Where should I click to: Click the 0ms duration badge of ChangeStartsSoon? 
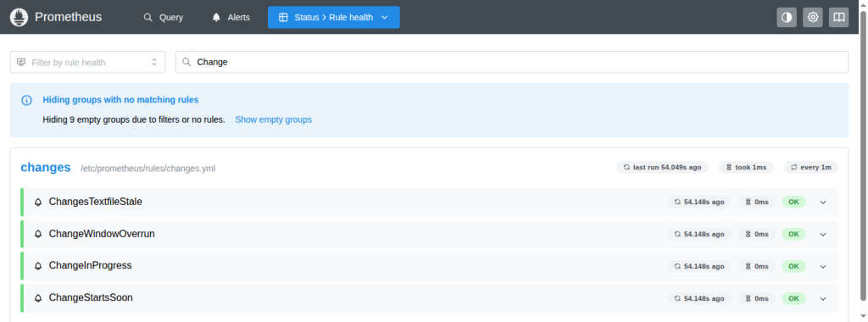point(757,298)
